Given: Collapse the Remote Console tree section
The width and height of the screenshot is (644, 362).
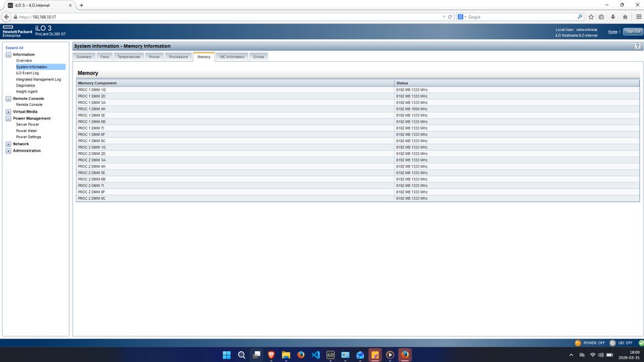Looking at the screenshot, I should pos(8,99).
